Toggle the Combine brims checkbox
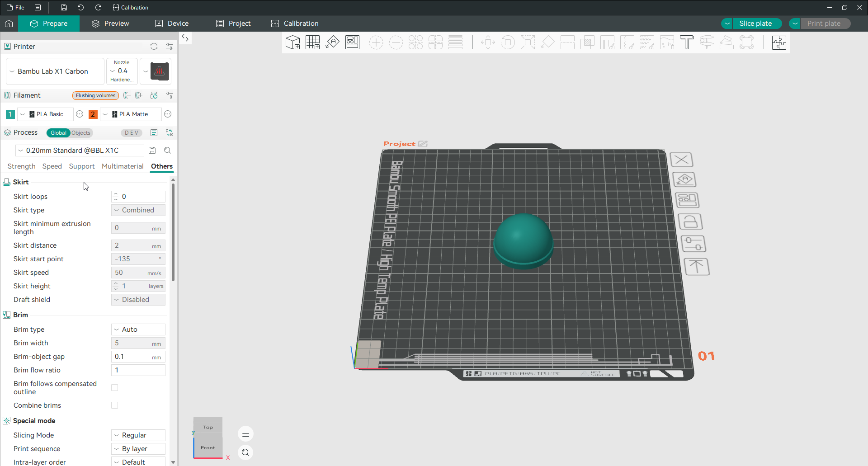 click(115, 405)
